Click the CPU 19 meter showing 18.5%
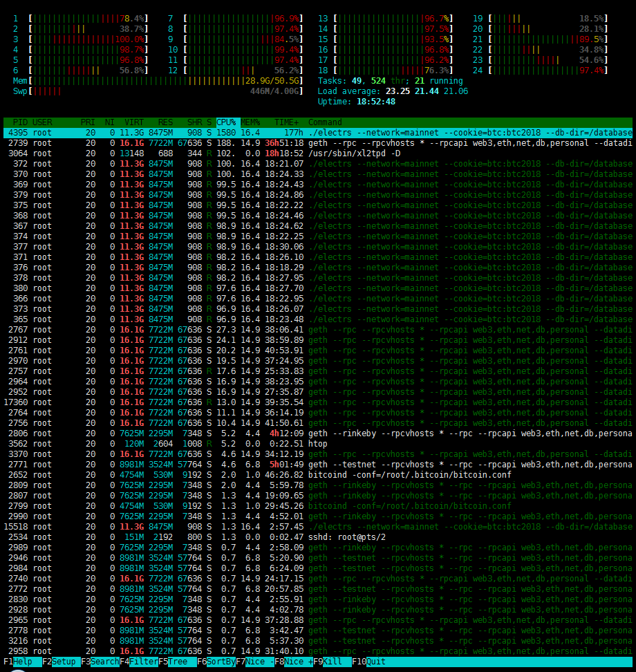 541,19
